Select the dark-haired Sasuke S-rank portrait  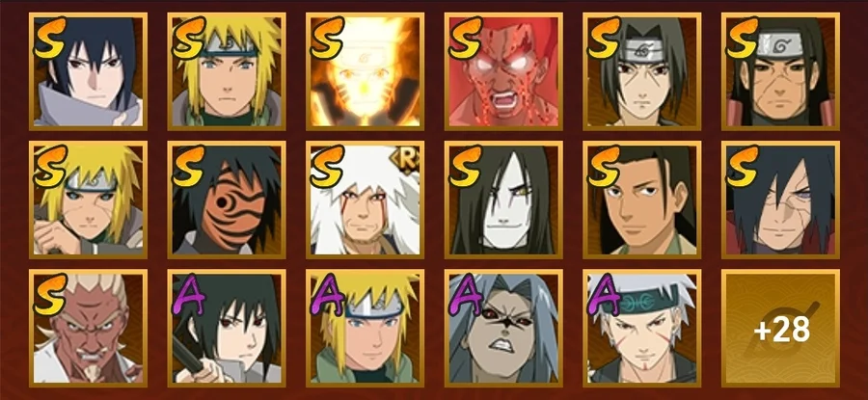point(88,71)
